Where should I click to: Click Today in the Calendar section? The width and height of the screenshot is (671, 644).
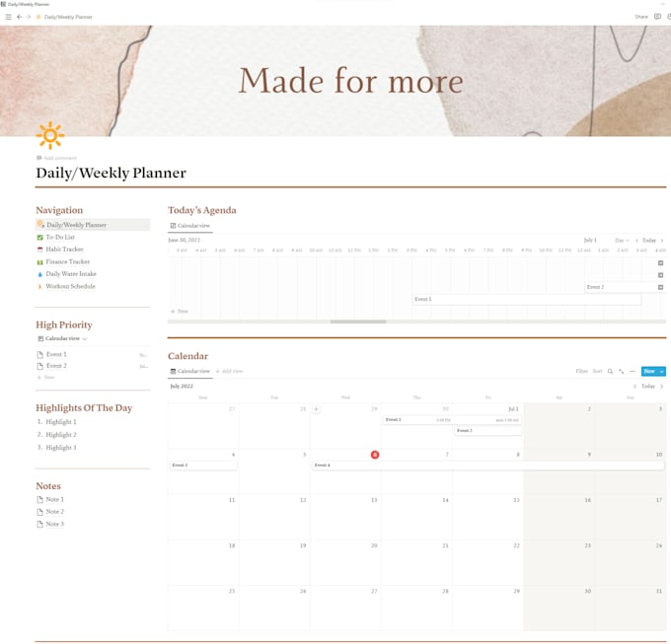648,387
